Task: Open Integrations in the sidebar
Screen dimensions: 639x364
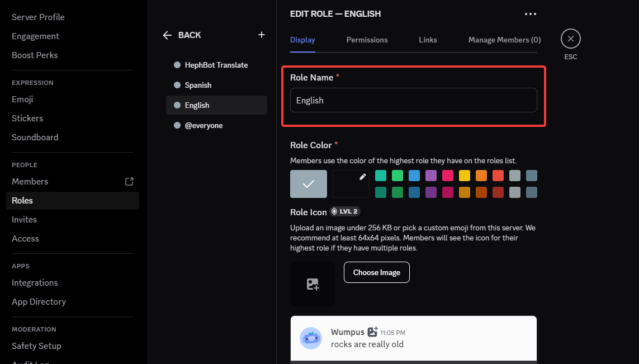Action: point(35,282)
